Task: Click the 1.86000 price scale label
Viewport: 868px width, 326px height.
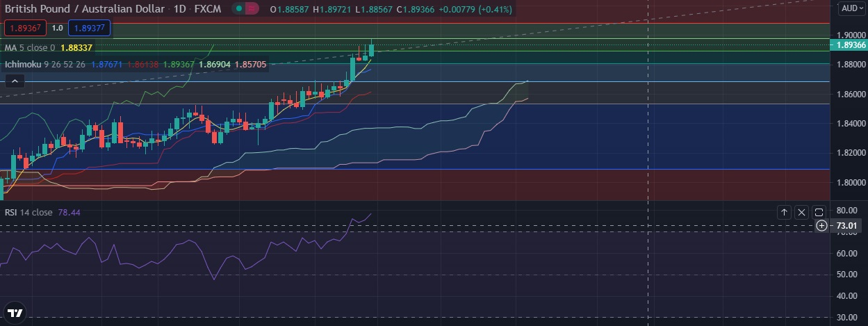Action: tap(851, 94)
